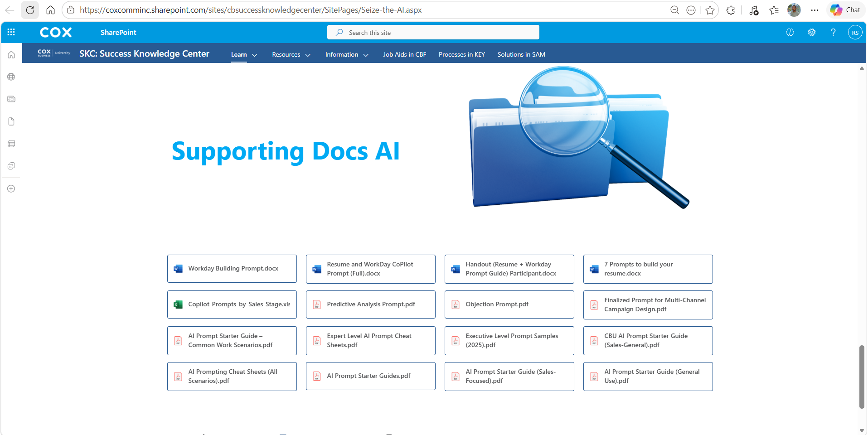Viewport: 868px width, 435px height.
Task: Open Executive Level Prompt Samples (2025).pdf
Action: 509,340
